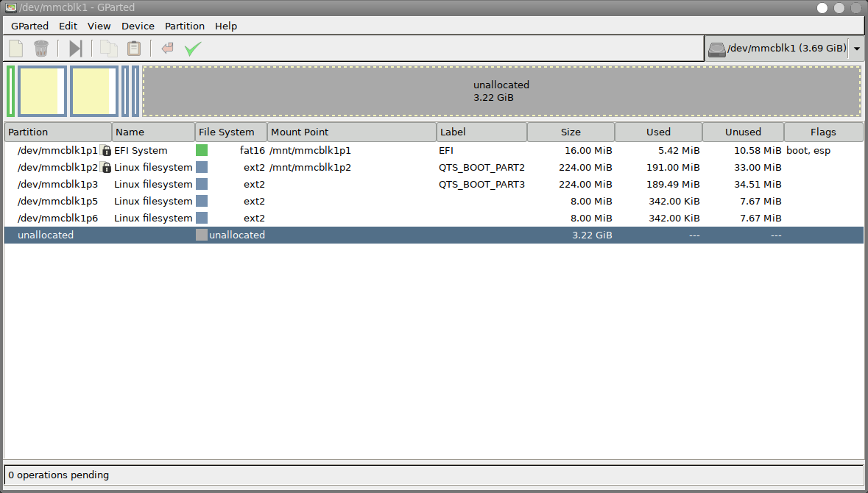Viewport: 868px width, 493px height.
Task: Sort by the Label column header
Action: click(x=481, y=132)
